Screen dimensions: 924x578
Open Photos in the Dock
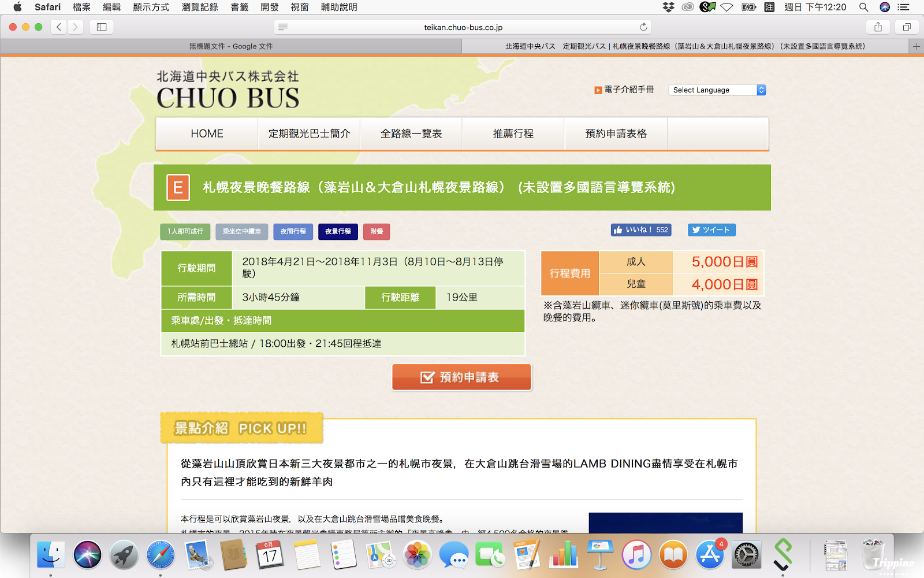[417, 555]
